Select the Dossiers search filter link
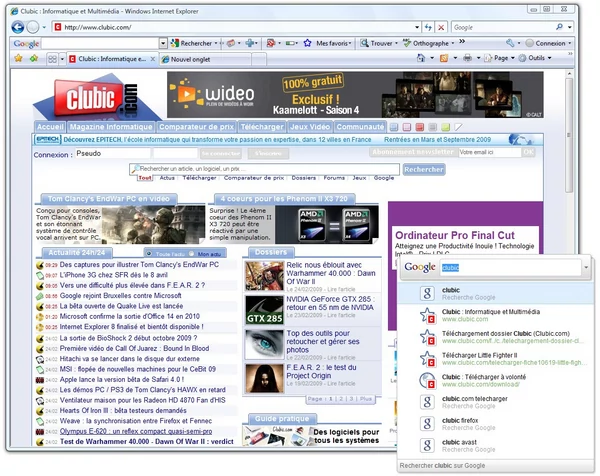600x476 pixels. 303,178
